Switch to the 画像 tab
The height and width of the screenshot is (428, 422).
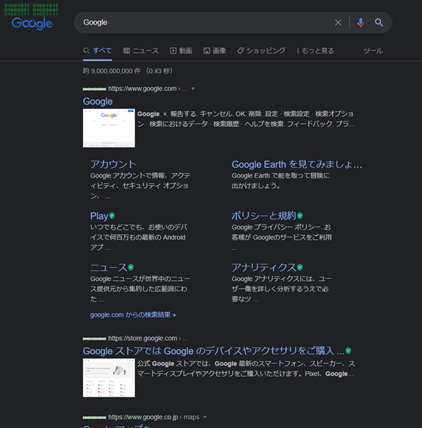point(215,51)
